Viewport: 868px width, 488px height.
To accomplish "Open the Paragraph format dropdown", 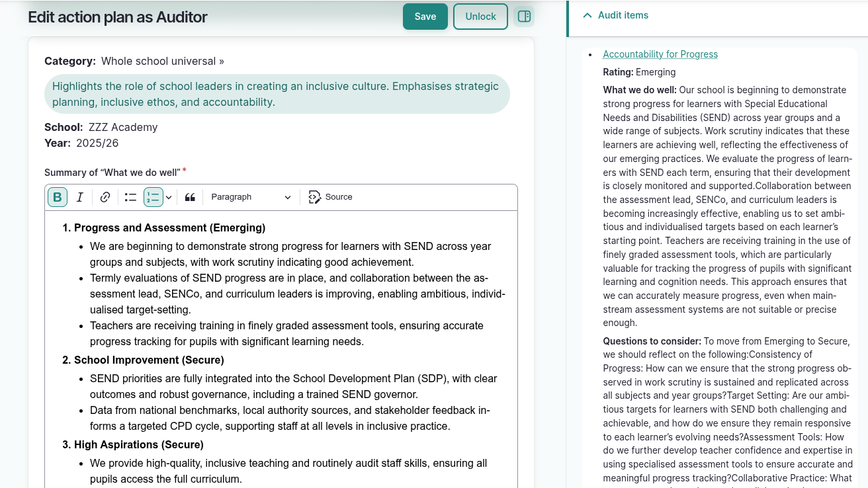I will click(x=250, y=196).
